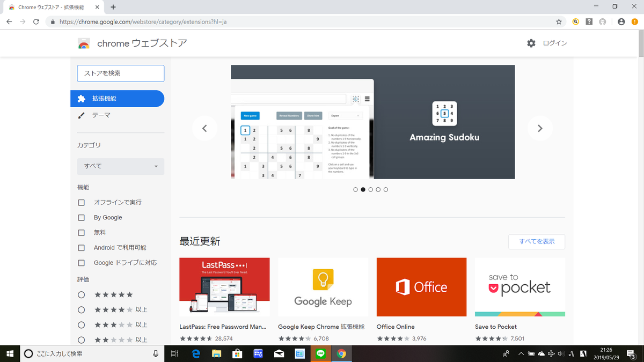Show previous carousel slide with left arrow
Viewport: 644px width, 362px height.
pyautogui.click(x=204, y=128)
